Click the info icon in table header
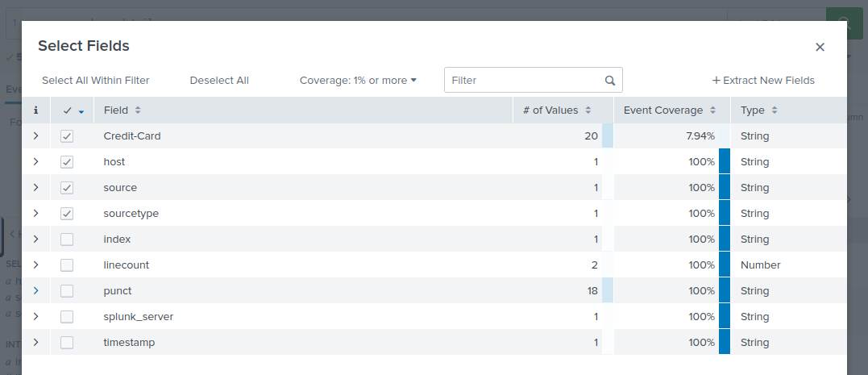The image size is (868, 375). 35,110
